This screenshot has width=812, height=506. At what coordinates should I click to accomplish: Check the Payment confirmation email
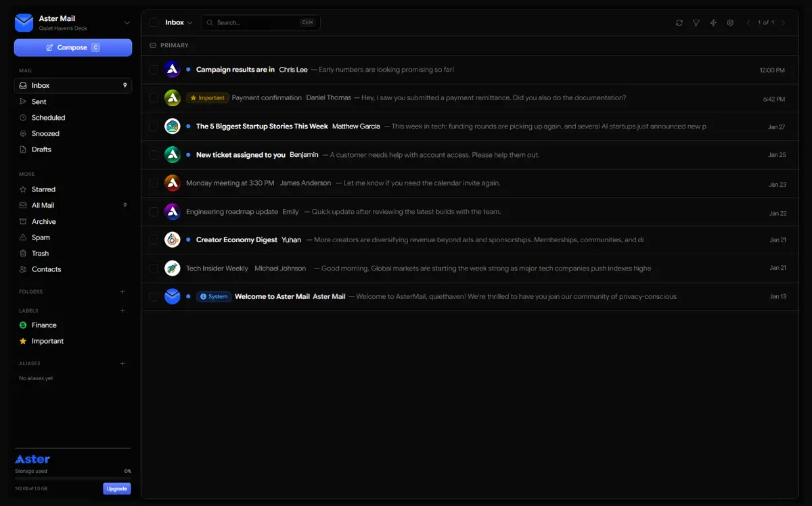coord(154,98)
